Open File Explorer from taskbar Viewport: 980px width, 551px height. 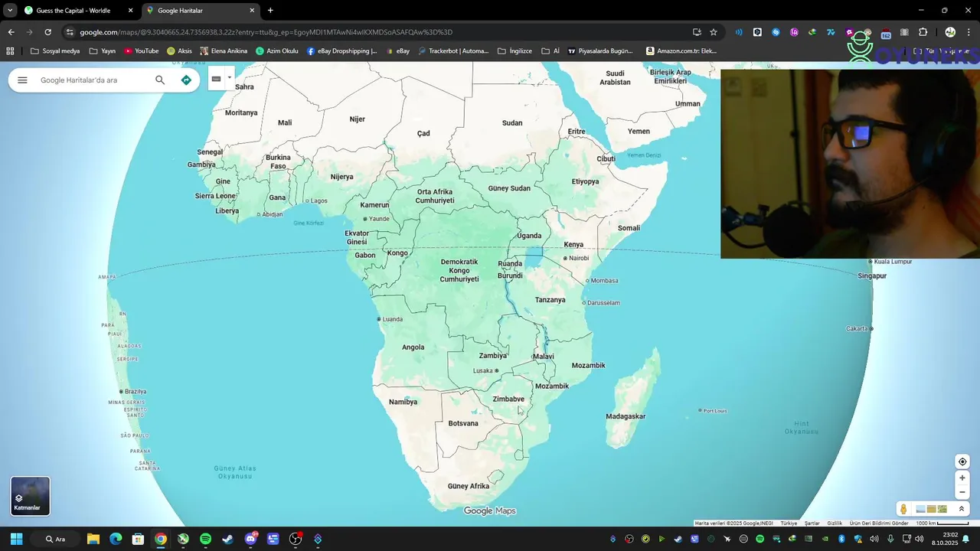coord(93,539)
